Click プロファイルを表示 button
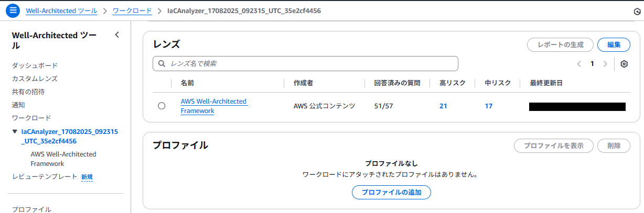644x213 pixels. click(554, 145)
